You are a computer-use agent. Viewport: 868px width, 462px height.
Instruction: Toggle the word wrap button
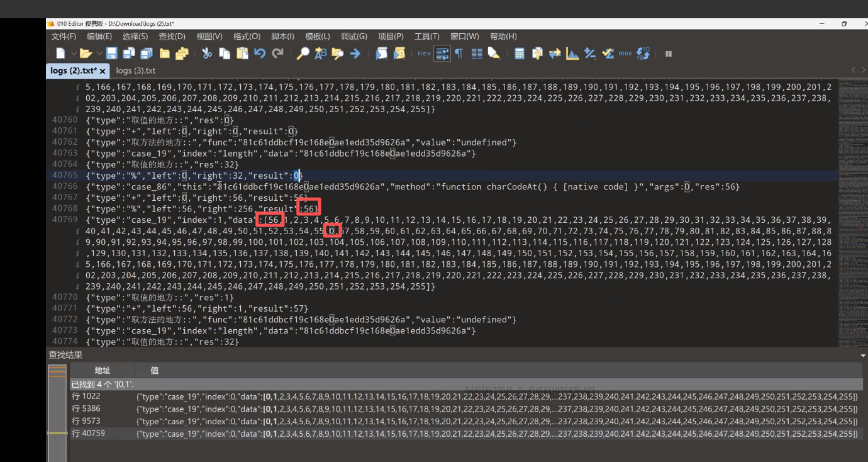click(442, 54)
